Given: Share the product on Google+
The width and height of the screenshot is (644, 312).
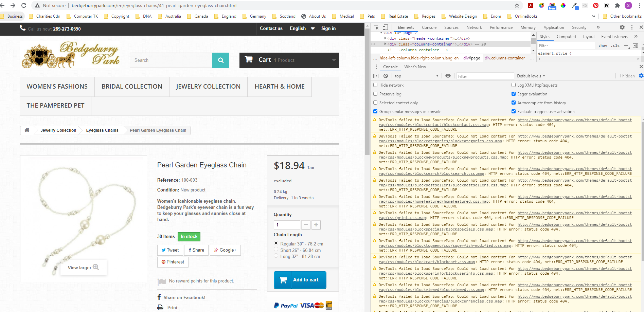Looking at the screenshot, I should click(x=225, y=250).
